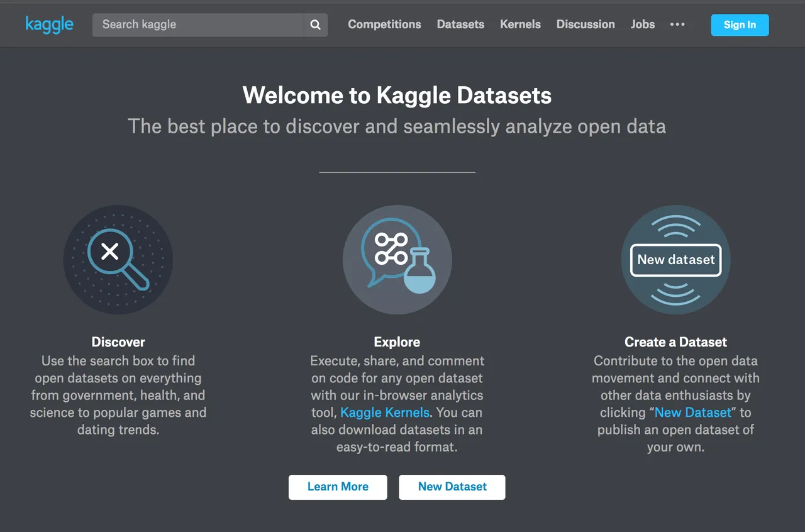805x532 pixels.
Task: Click the Learn More button
Action: click(338, 487)
